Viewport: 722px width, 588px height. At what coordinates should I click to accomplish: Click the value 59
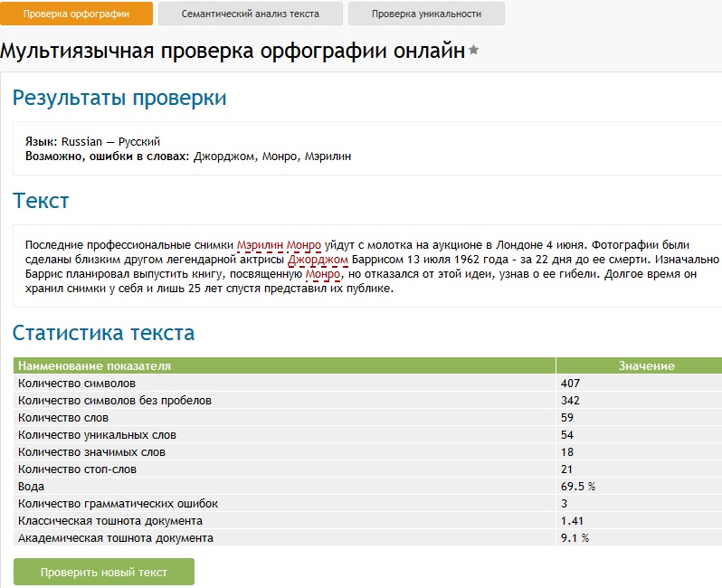point(566,418)
